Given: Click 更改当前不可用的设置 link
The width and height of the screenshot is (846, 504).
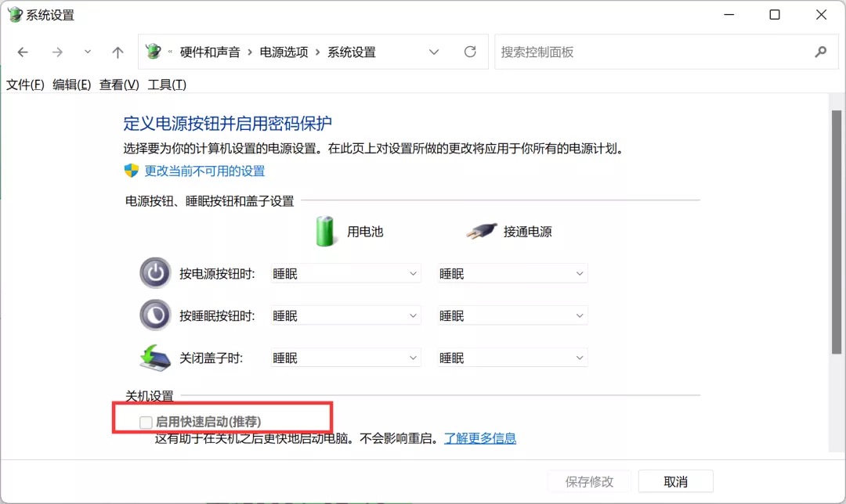Looking at the screenshot, I should click(204, 171).
